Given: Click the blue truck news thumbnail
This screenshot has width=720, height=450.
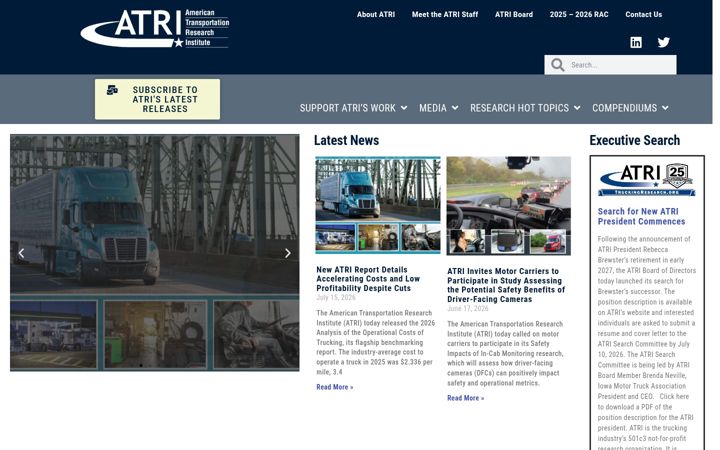Looking at the screenshot, I should pyautogui.click(x=377, y=205).
